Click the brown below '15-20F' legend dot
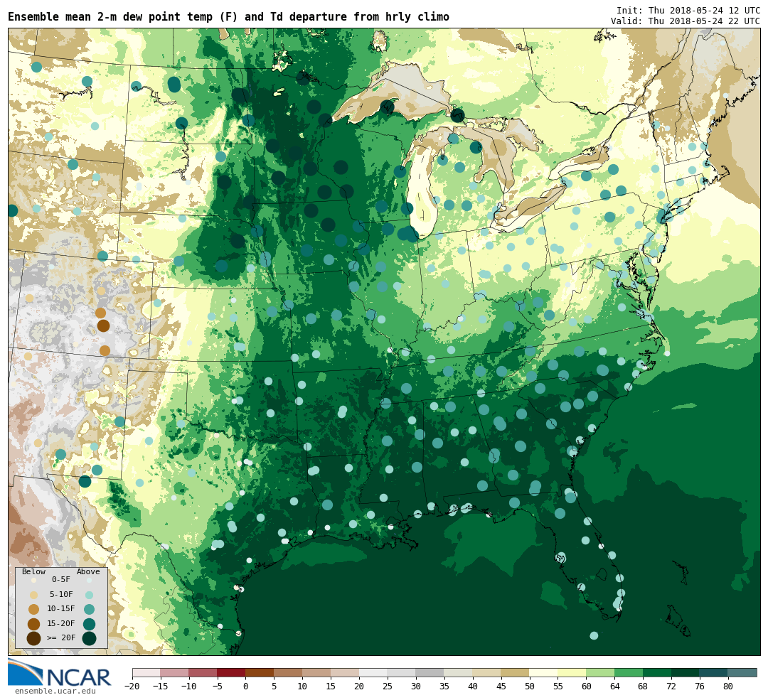Viewport: 768px width, 700px height. click(34, 624)
